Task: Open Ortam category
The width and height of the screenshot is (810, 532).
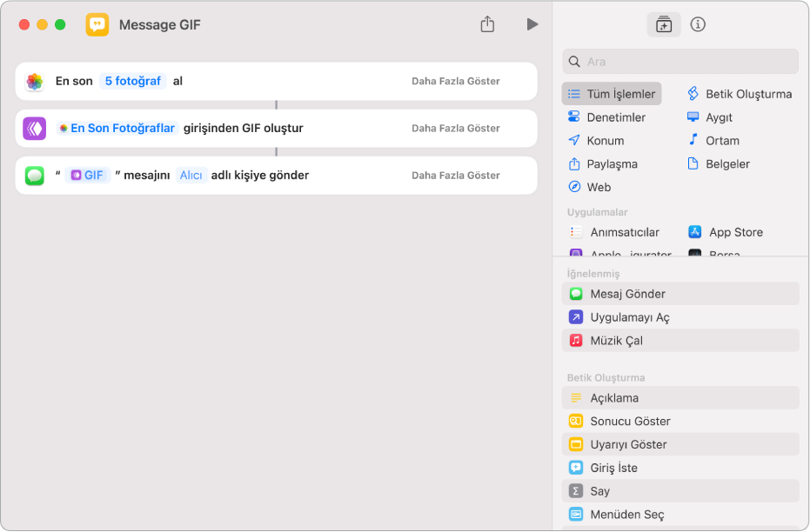Action: click(x=713, y=140)
